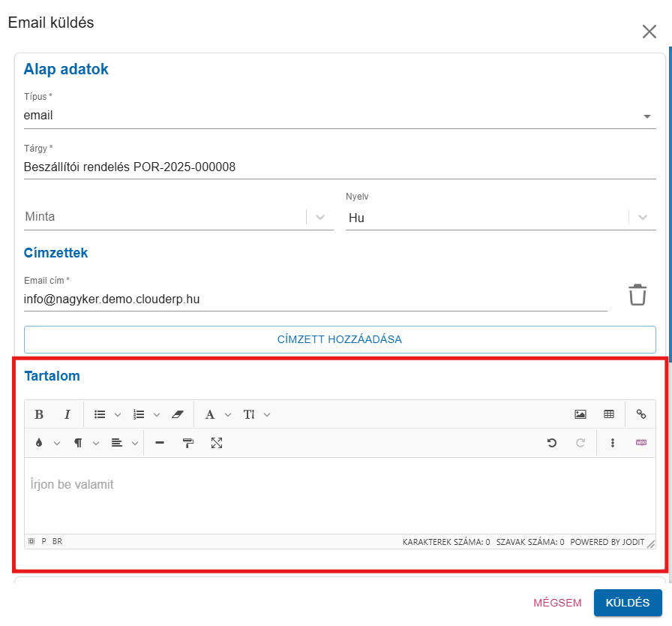Toggle italic text formatting
This screenshot has height=626, width=672.
(67, 414)
